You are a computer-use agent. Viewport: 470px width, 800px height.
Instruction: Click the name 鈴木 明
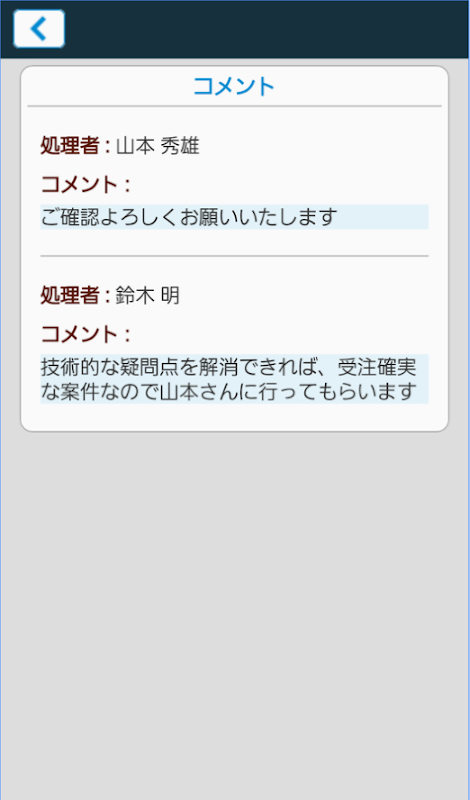pos(147,295)
